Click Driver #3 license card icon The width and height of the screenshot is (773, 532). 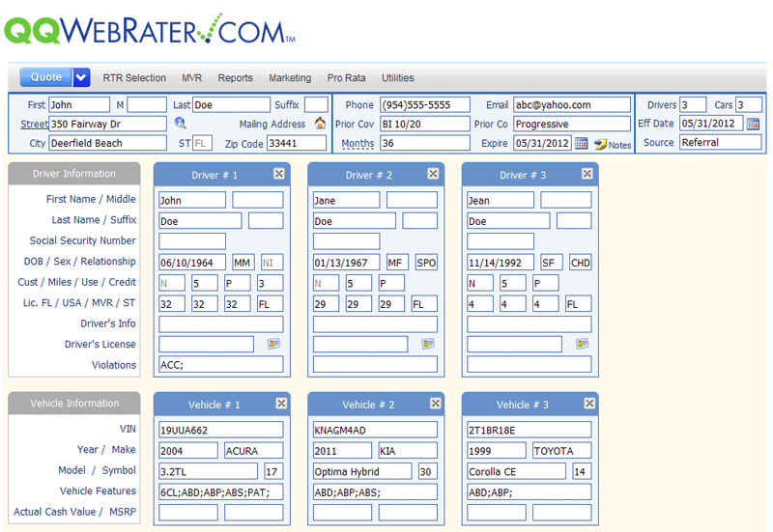[x=582, y=344]
